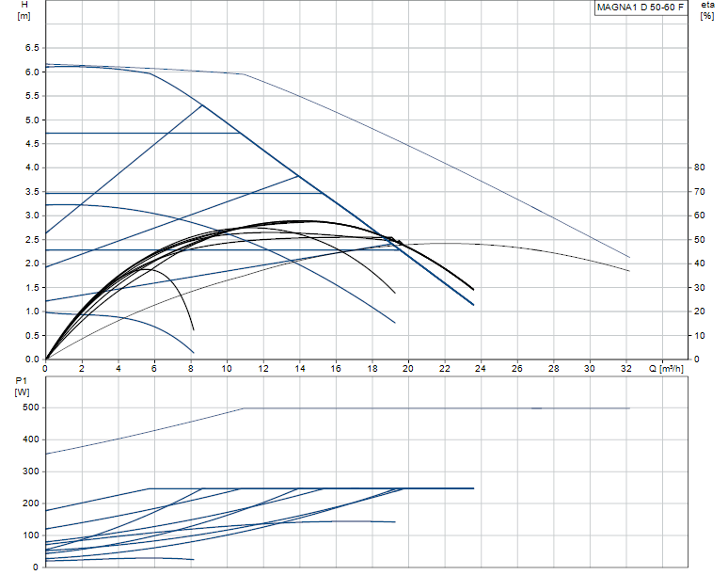This screenshot has width=728, height=575.
Task: Click the 5.0 value on H axis
Action: pyautogui.click(x=32, y=120)
